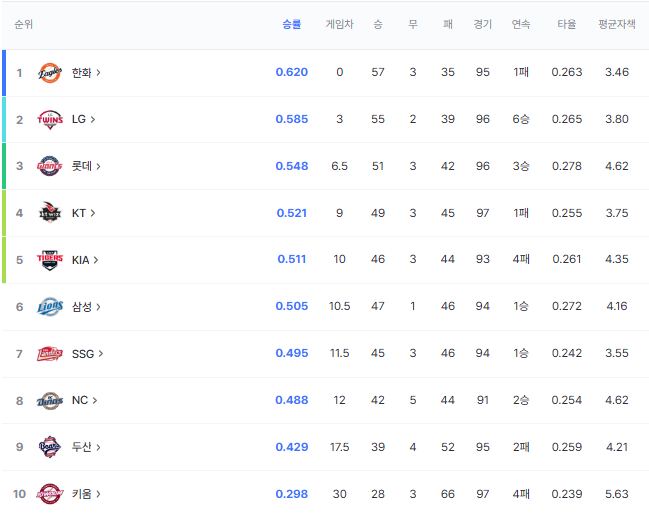
Task: Click ERA value 3.55 for SSG
Action: click(617, 353)
